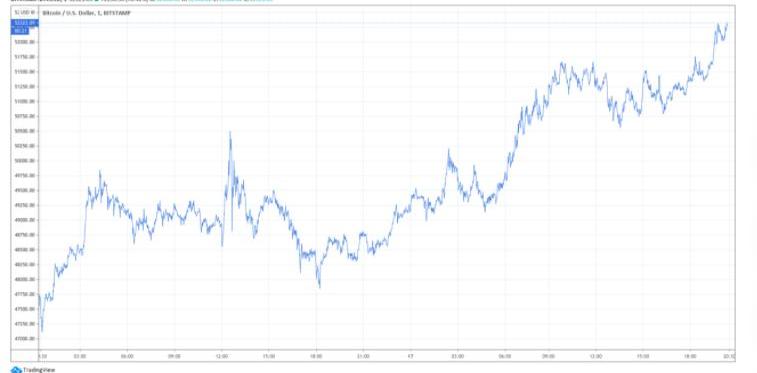Click the highlighted current price label
The image size is (757, 373).
click(x=25, y=23)
